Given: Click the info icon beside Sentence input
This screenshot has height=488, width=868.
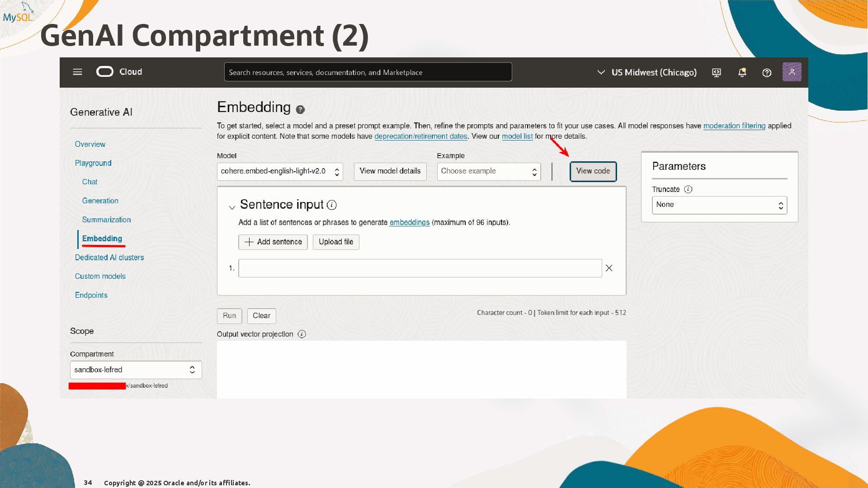Looking at the screenshot, I should (332, 205).
